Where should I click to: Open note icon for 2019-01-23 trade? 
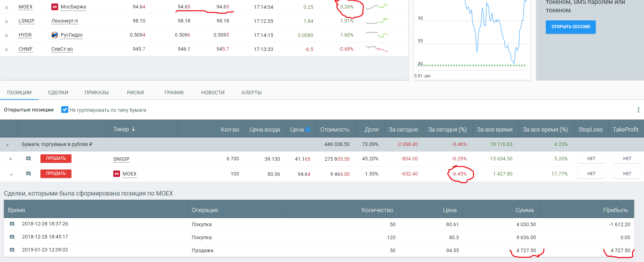12,250
